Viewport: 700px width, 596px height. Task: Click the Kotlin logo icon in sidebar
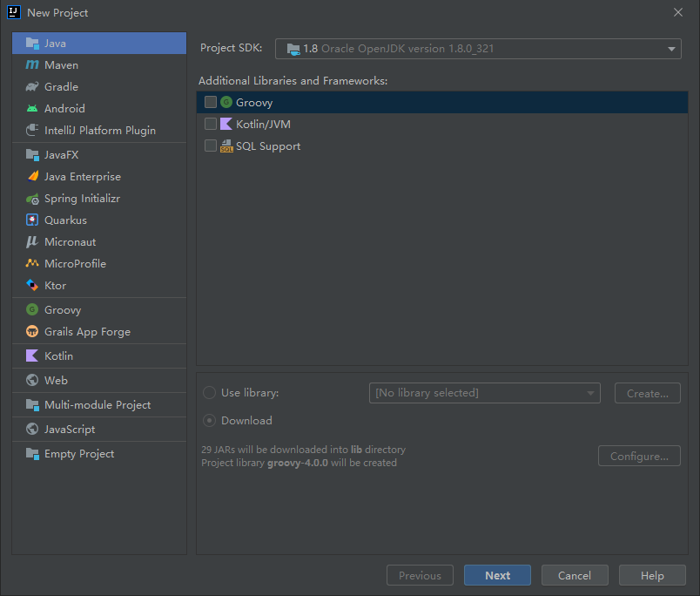tap(32, 356)
